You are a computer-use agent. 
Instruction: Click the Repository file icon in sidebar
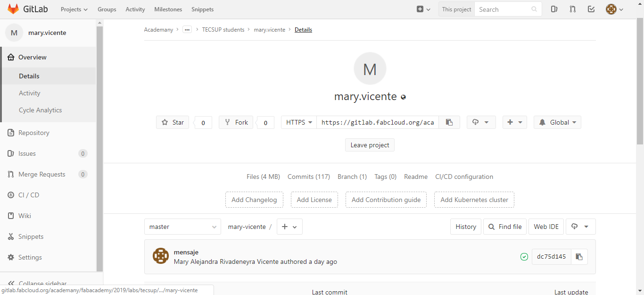11,133
